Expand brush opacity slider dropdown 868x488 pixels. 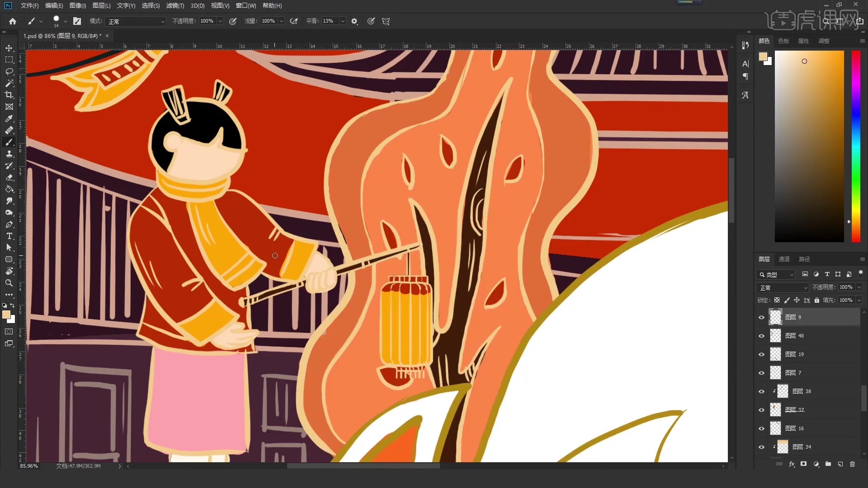pos(220,21)
